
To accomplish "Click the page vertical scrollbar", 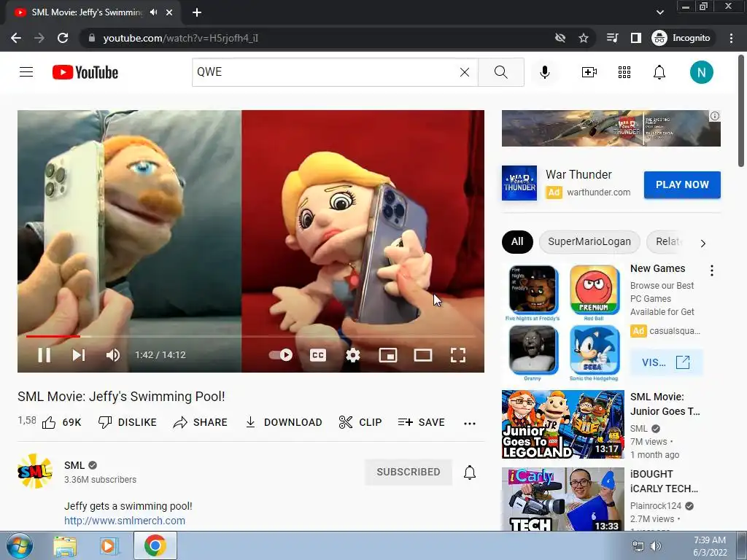I will (742, 111).
